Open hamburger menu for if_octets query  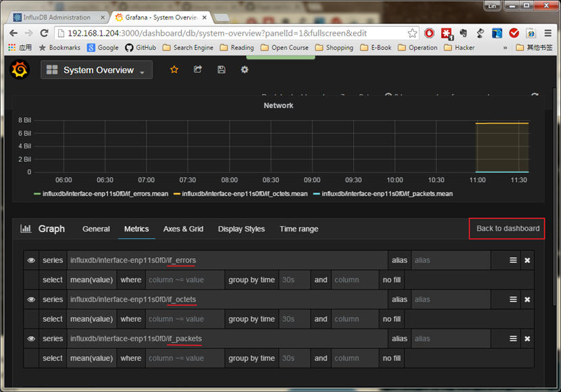(x=513, y=300)
